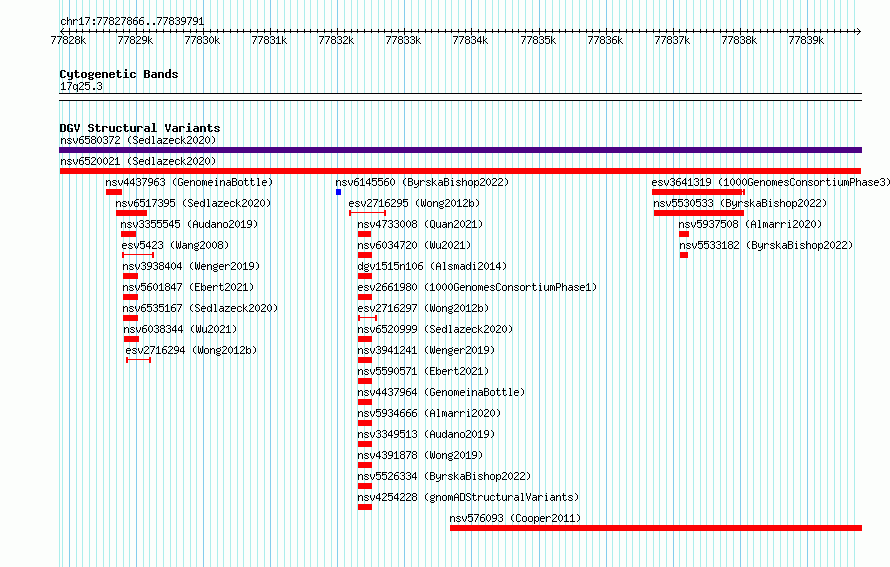Click the 77829k ruler position label
Screen dimensions: 890x567
click(x=135, y=40)
